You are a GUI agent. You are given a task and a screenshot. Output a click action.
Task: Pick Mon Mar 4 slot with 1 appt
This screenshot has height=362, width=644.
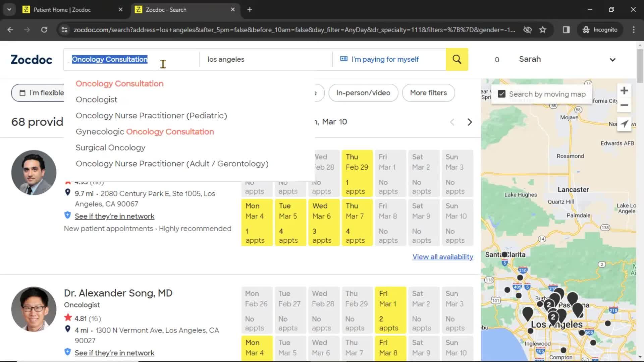coord(257,223)
